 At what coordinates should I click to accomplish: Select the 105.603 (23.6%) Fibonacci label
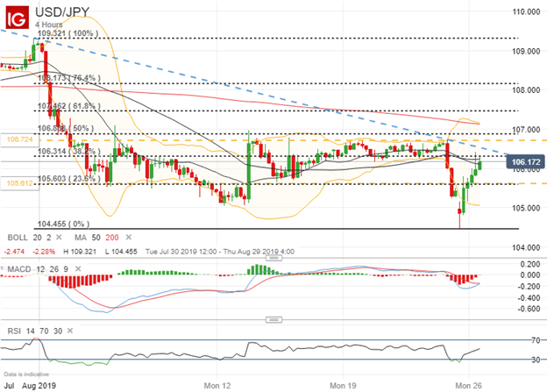65,178
